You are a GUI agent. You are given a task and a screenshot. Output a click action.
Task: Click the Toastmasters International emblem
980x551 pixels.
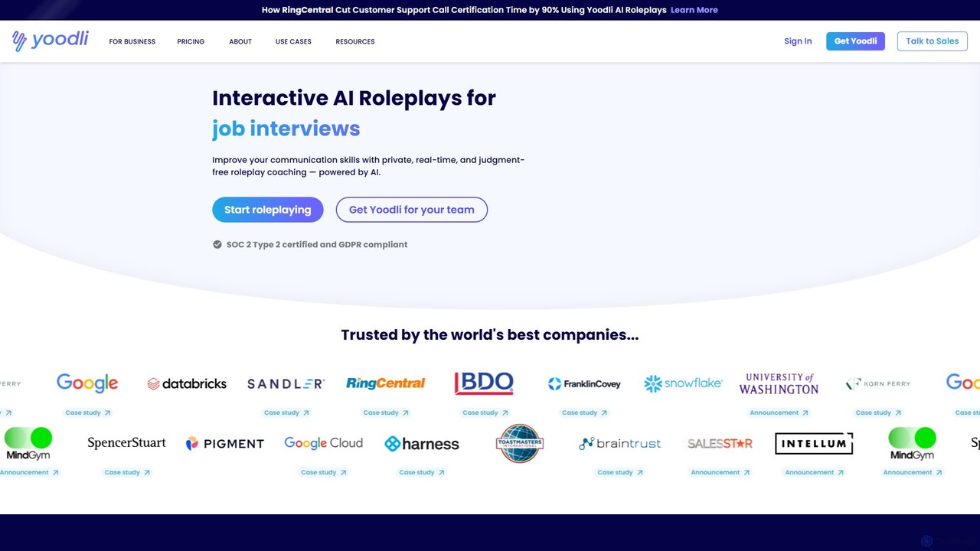[x=520, y=443]
